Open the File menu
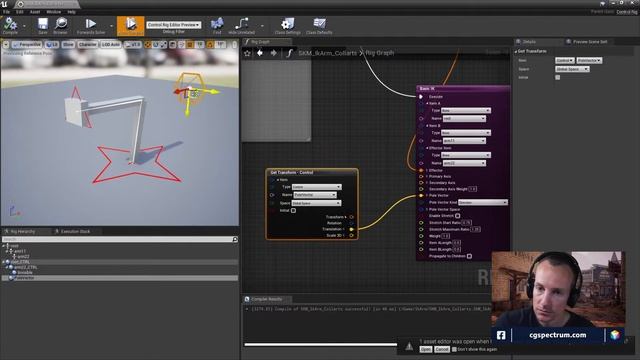Viewport: 640px width, 360px height. pos(7,12)
